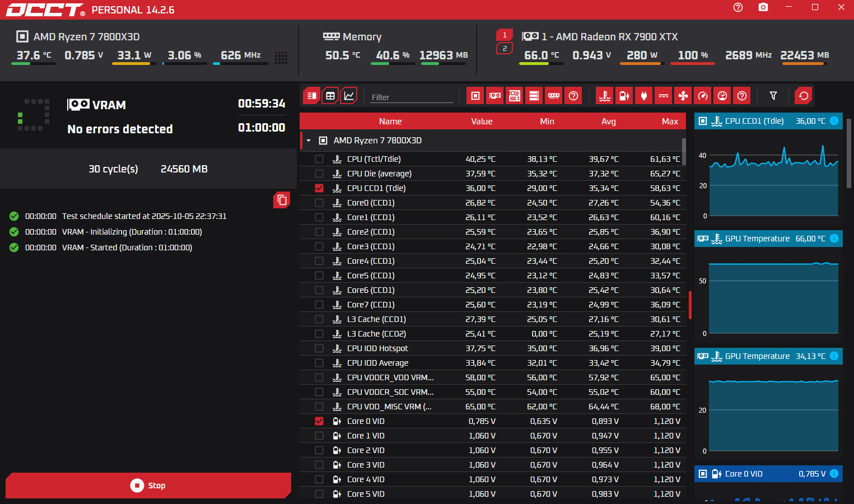Toggle the storage sensor filter icon

tap(534, 96)
